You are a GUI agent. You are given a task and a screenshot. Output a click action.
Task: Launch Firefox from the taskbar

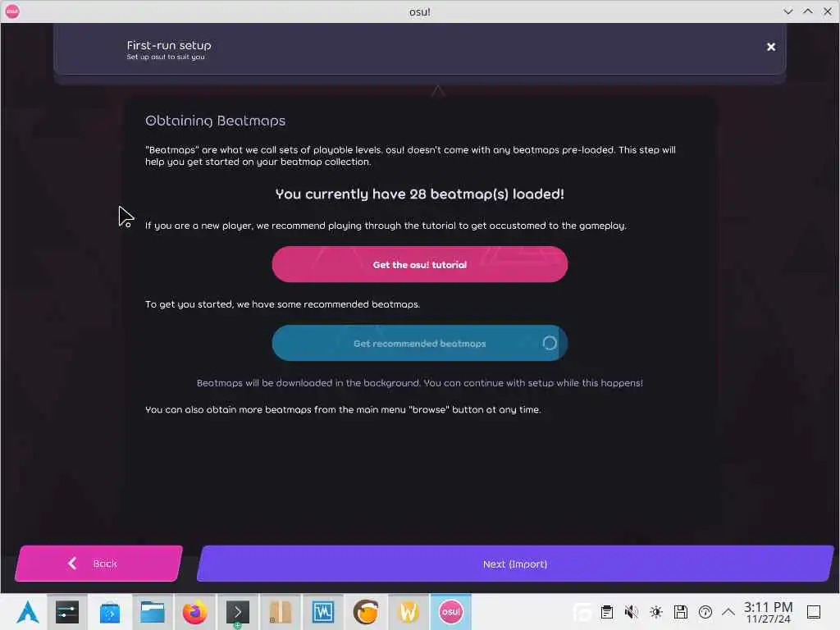[195, 612]
